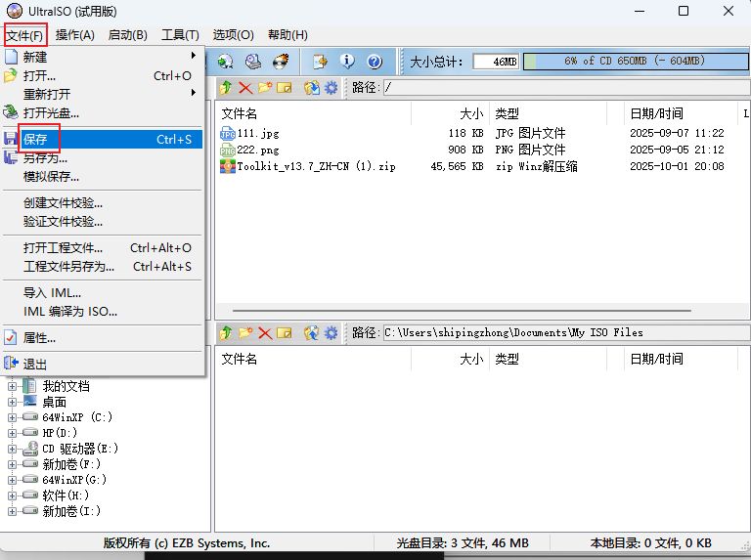Click the burn CD image toolbar icon
Screen dimensions: 751x560
281,62
